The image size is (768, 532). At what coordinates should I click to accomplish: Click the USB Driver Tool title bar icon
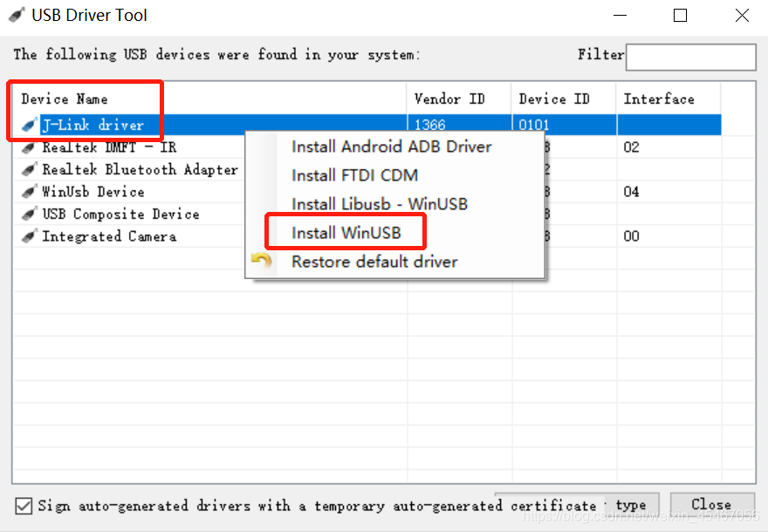coord(16,15)
